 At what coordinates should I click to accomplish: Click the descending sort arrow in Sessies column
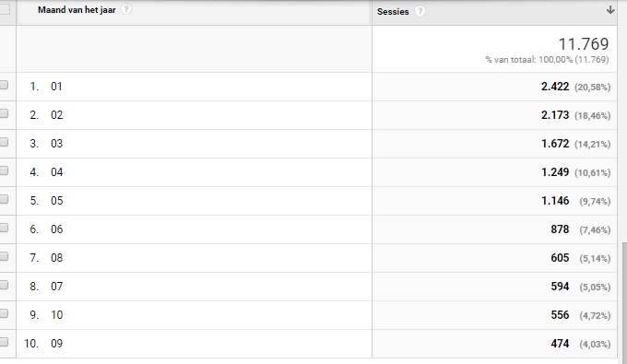pos(610,10)
